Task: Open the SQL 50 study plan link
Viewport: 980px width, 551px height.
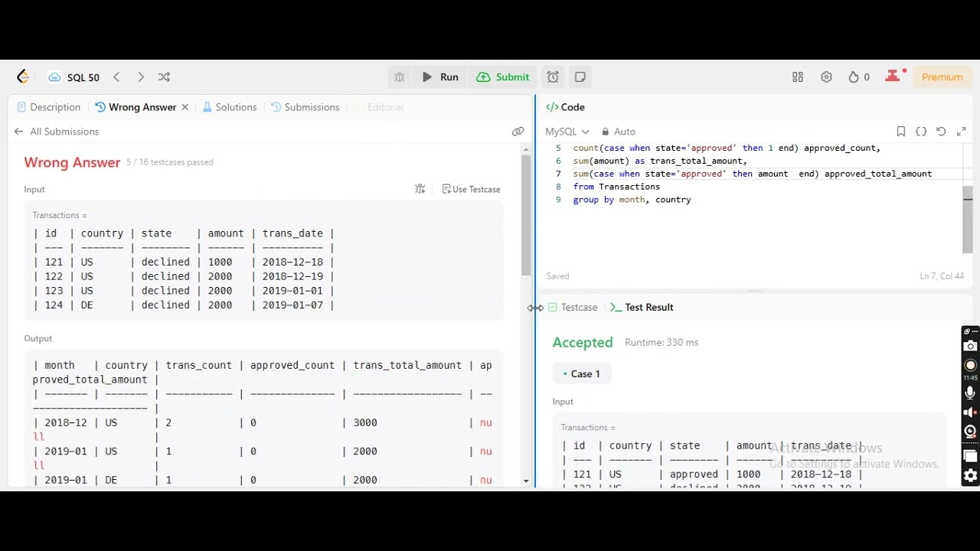Action: point(73,77)
